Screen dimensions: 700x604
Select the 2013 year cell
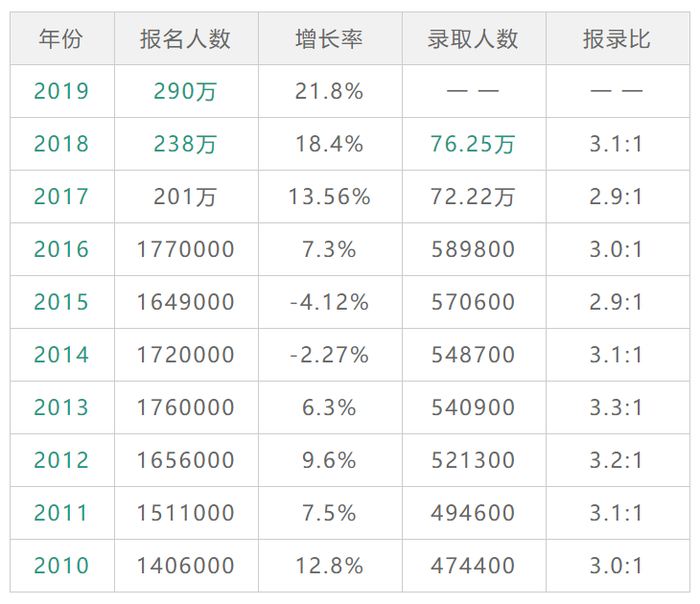[61, 407]
